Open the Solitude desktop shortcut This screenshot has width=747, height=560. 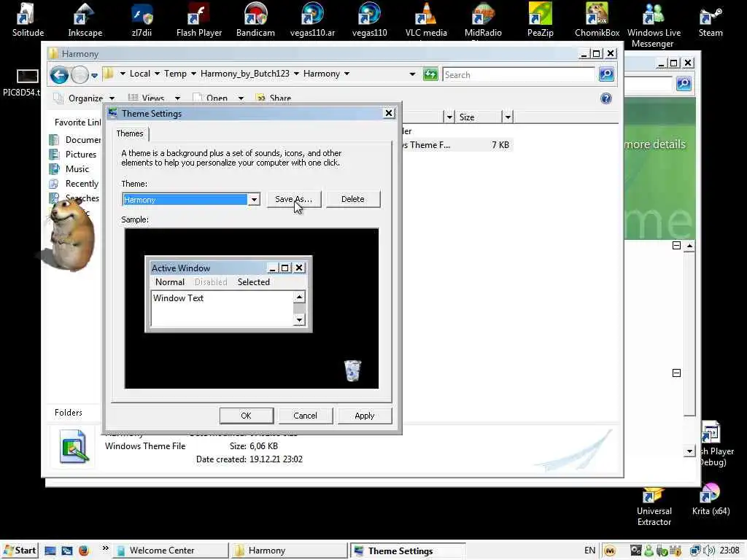coord(28,20)
